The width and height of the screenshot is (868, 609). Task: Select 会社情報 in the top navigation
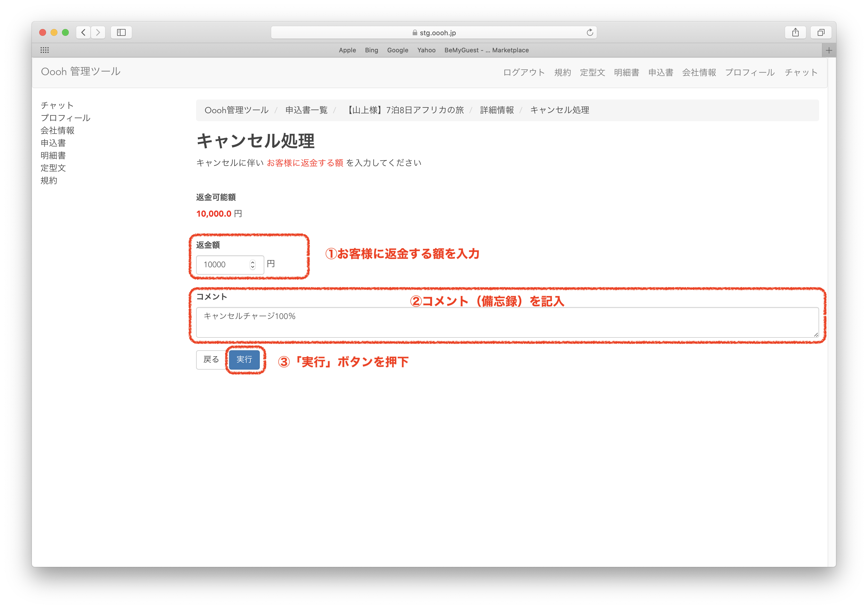[699, 72]
